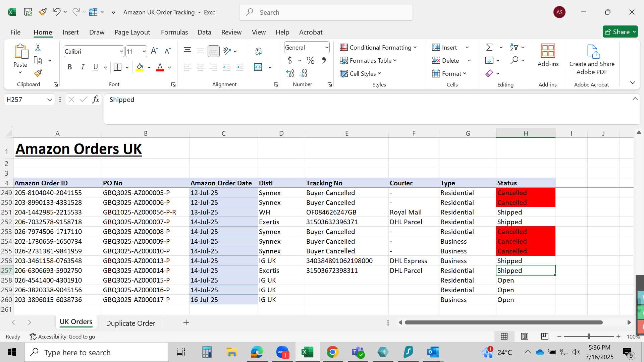Increase font size with the larger A icon
Screen dimensions: 644x362
(x=154, y=51)
